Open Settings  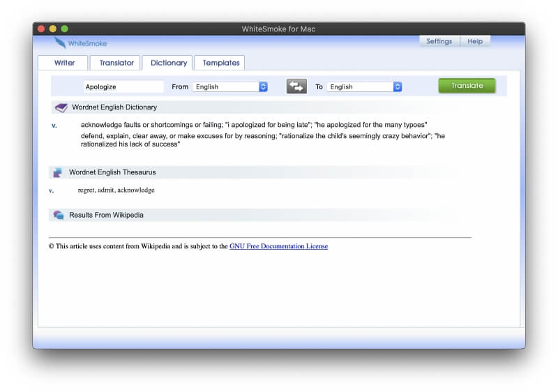(439, 41)
